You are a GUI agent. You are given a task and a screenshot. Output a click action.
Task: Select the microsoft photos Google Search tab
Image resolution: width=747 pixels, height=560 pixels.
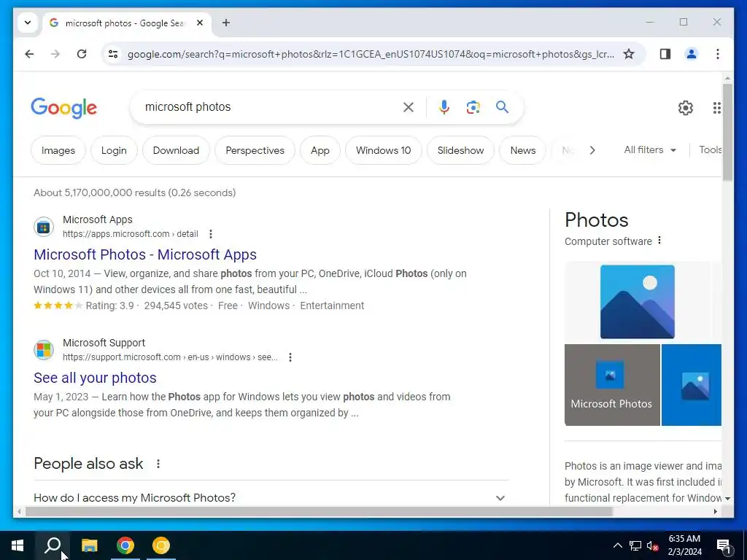click(126, 23)
